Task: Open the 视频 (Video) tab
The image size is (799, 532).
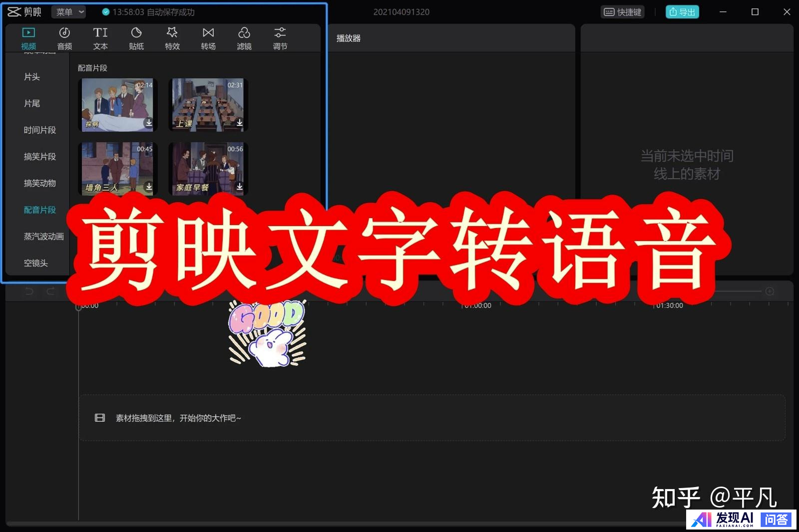Action: click(x=28, y=39)
